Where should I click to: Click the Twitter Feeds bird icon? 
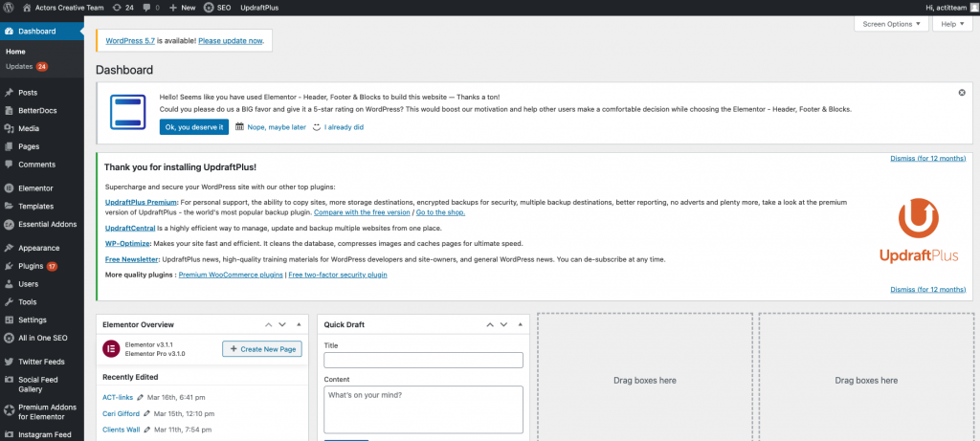pyautogui.click(x=9, y=362)
